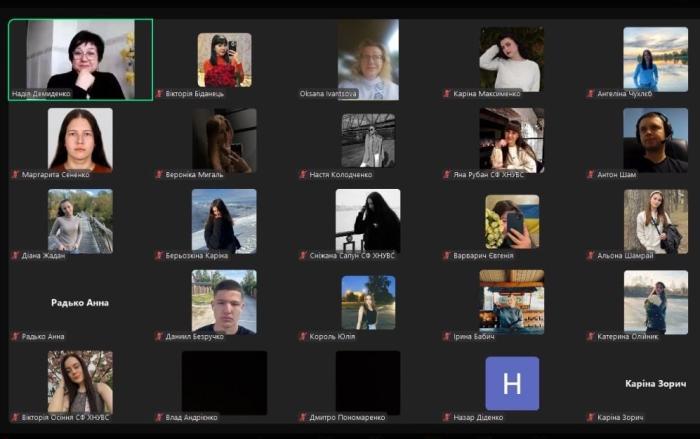Screen dimensions: 700x439
Task: Select Надія Демиденко's active speaker video tile
Action: [81, 59]
